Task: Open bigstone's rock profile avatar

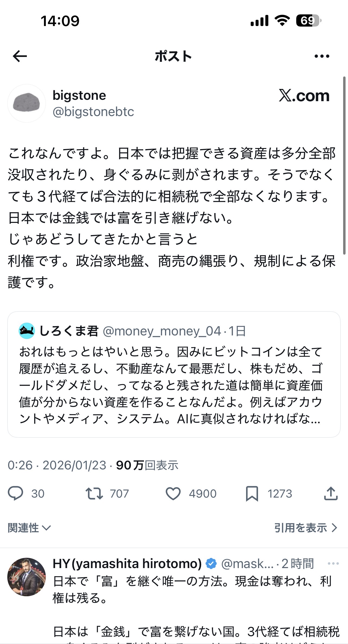Action: click(27, 103)
